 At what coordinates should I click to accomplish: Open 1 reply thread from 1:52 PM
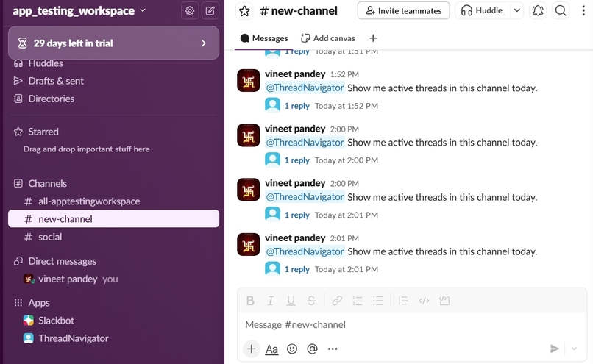pyautogui.click(x=297, y=106)
